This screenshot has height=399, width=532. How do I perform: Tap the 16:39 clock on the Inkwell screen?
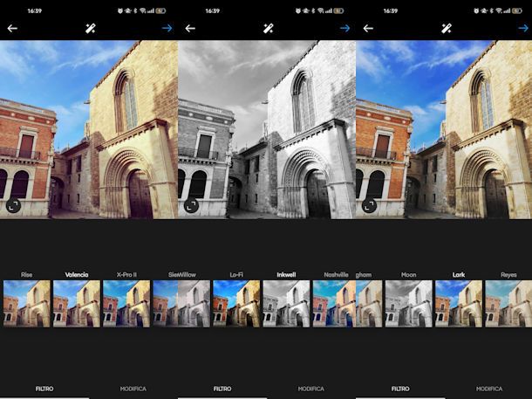click(x=213, y=10)
